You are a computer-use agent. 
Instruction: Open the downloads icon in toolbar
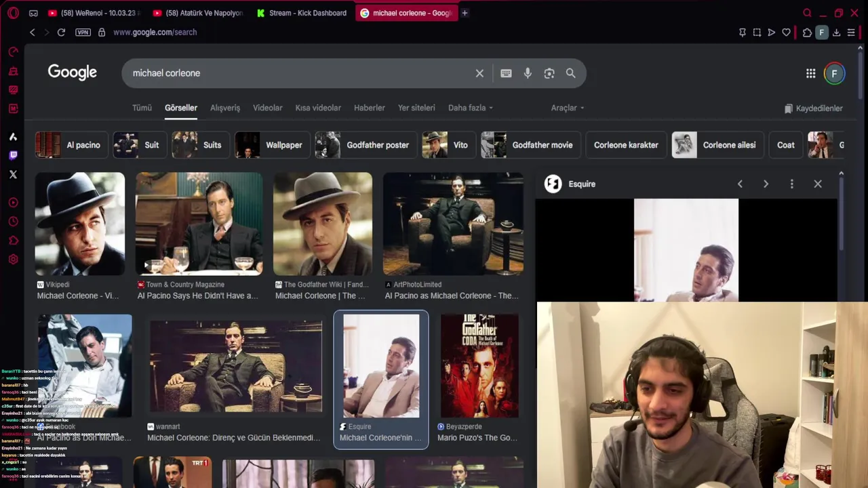click(x=836, y=32)
